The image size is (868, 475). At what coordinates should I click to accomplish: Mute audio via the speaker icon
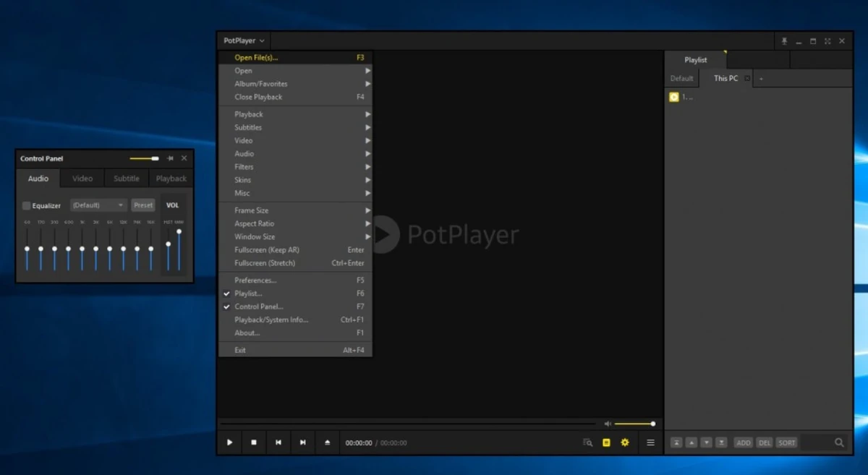tap(608, 424)
